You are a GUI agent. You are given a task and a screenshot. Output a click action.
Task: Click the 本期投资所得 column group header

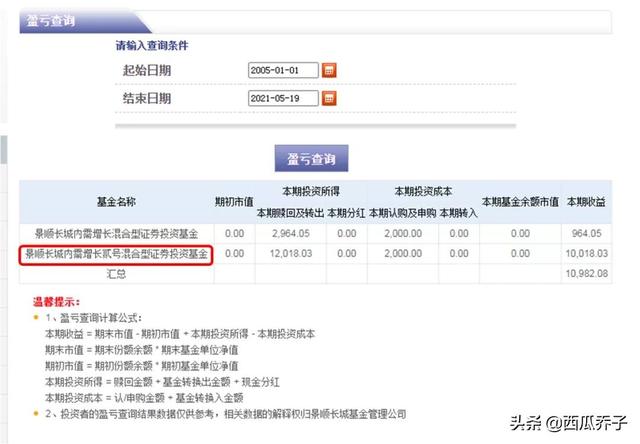coord(311,191)
